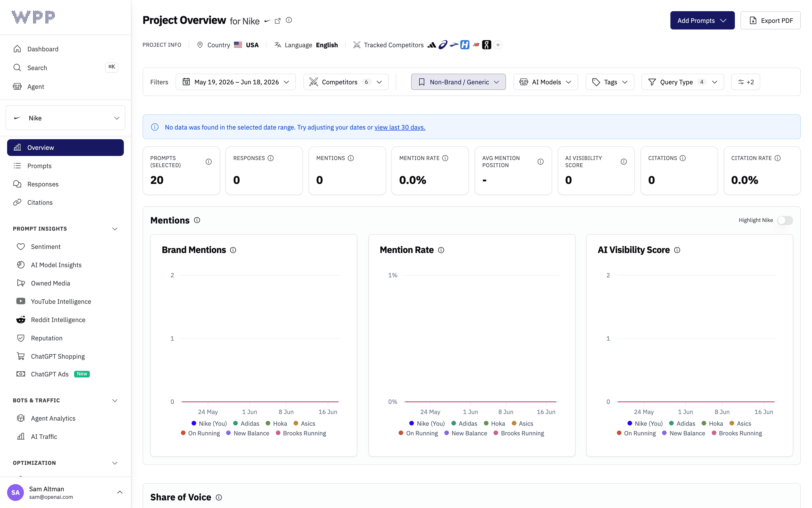Add a tracked competitor with plus icon
The height and width of the screenshot is (508, 812).
point(498,45)
